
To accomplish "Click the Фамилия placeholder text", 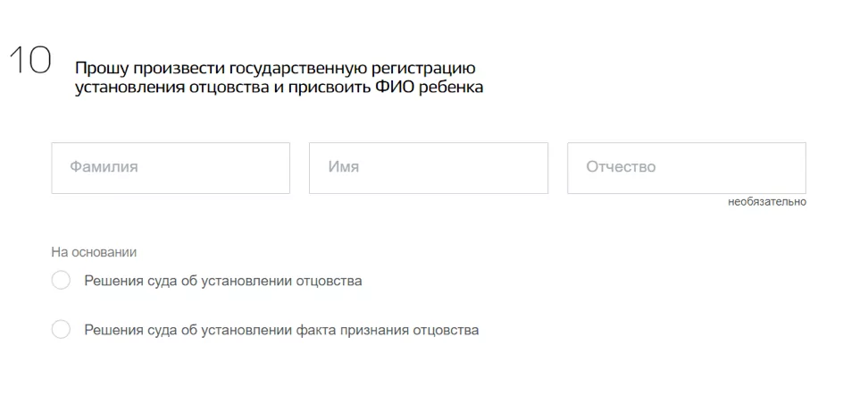I will (104, 167).
